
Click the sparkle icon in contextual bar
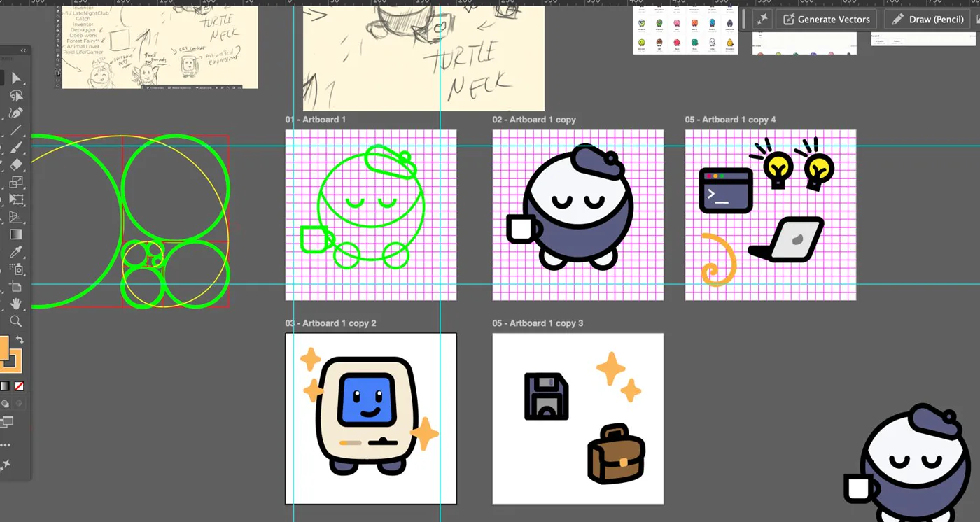[x=762, y=19]
